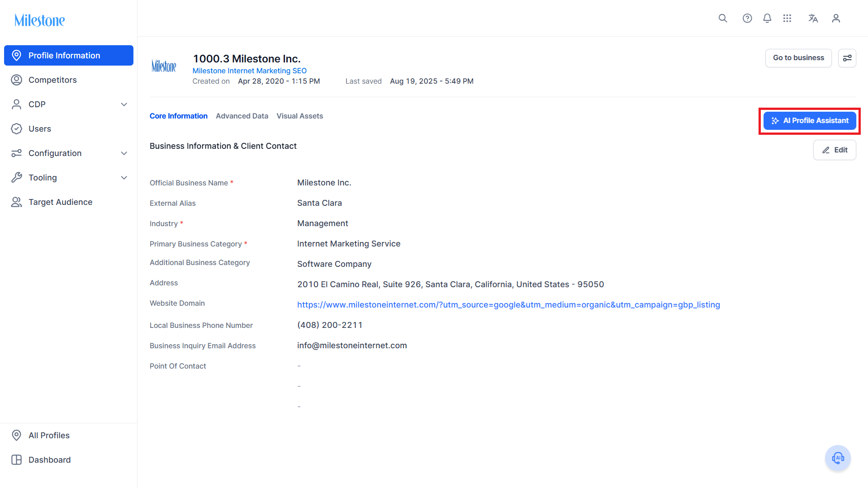Click the Business Information & Client Contact heading
Viewport: 868px width, 488px height.
223,146
